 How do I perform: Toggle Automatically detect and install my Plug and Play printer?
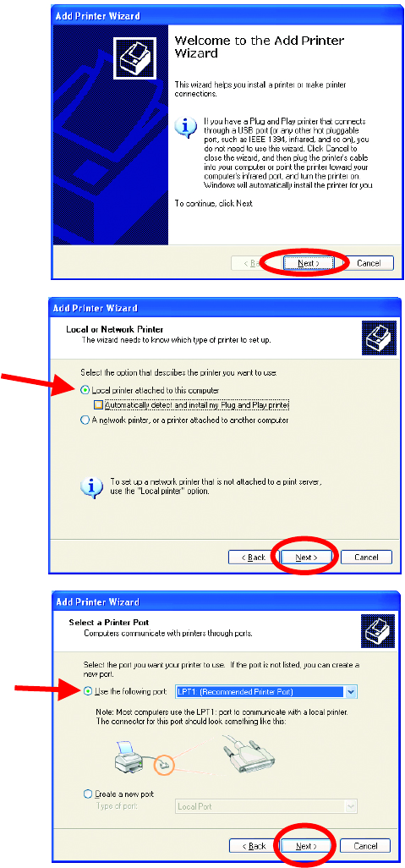(x=193, y=405)
